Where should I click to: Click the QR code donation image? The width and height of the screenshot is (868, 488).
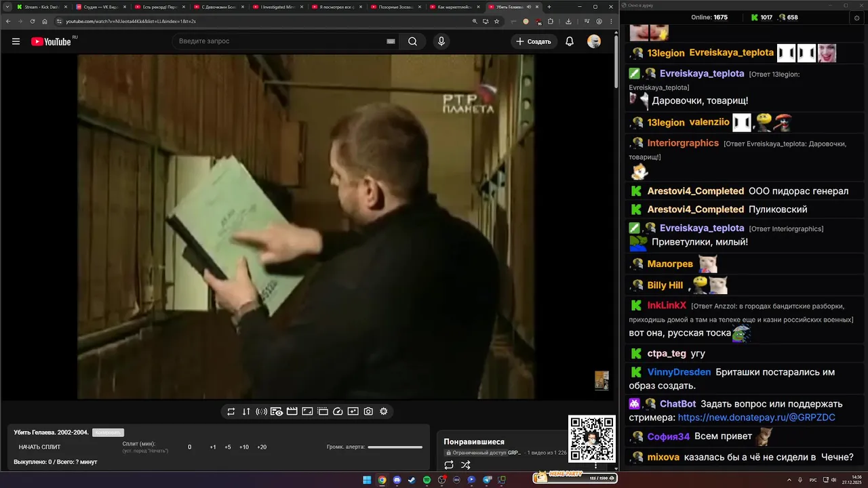click(591, 439)
